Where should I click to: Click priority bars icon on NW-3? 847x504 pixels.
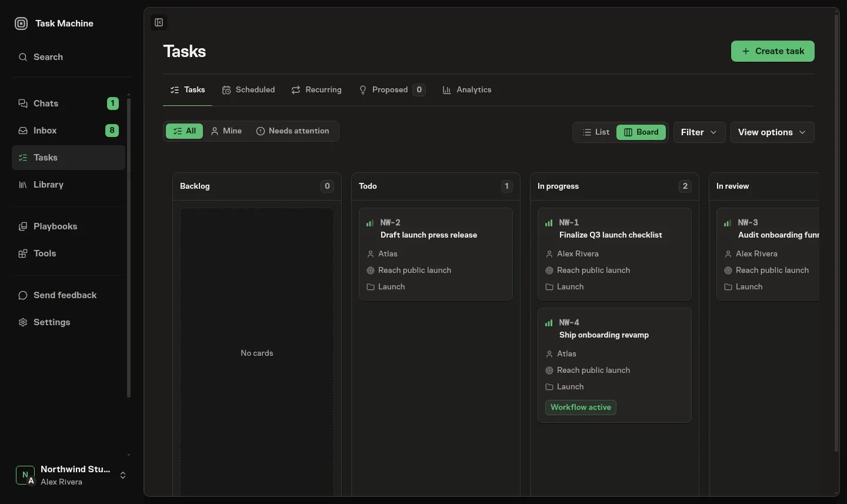click(728, 223)
